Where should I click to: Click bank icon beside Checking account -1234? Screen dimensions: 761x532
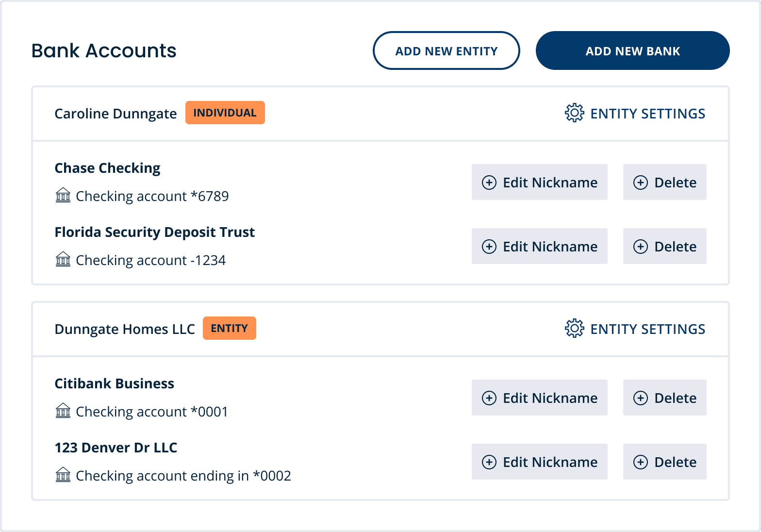[x=63, y=259]
